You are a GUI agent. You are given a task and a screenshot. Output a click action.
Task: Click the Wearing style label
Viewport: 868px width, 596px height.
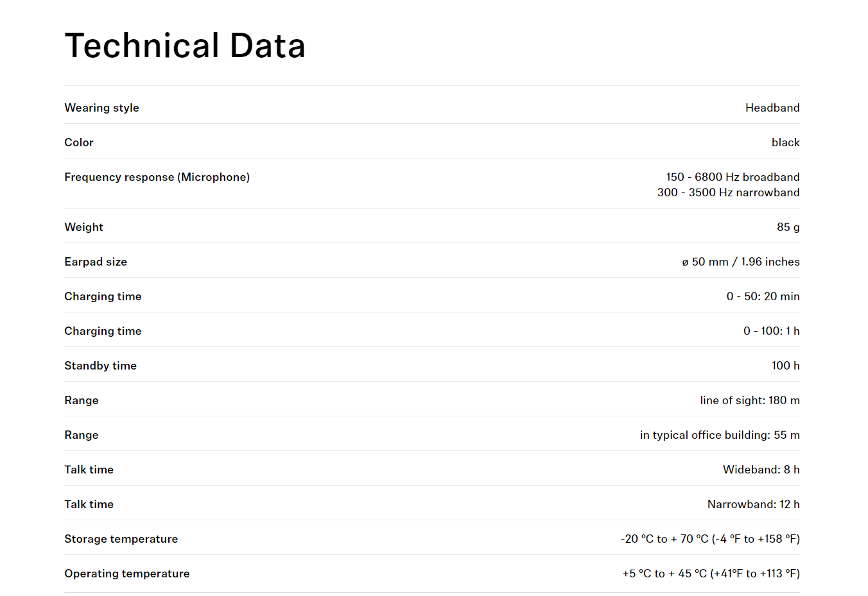pos(101,108)
